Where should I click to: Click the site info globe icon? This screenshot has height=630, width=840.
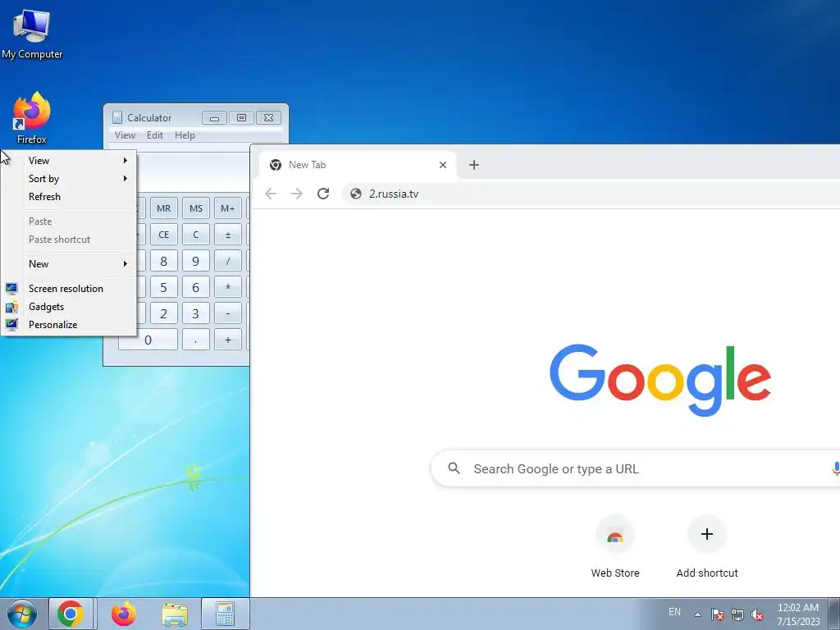pos(356,194)
